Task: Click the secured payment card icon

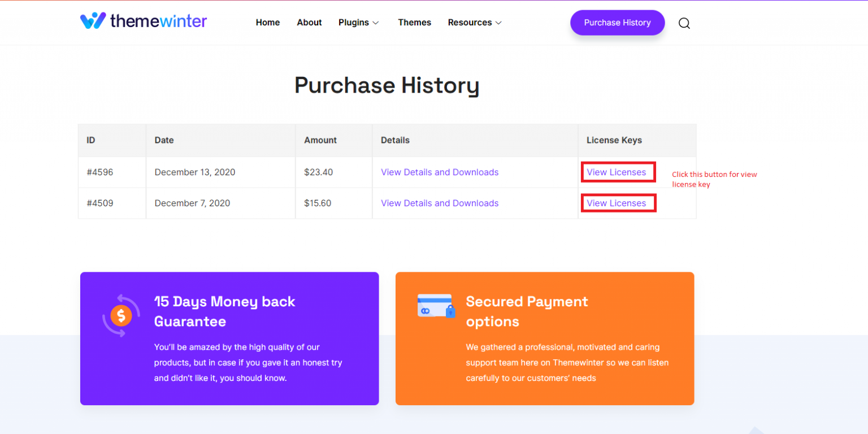Action: pyautogui.click(x=436, y=306)
